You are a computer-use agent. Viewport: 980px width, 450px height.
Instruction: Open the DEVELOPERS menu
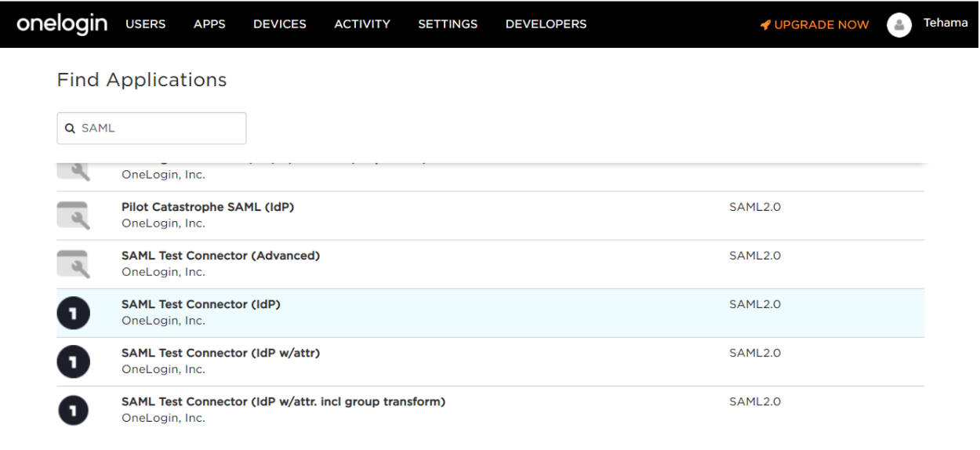point(546,24)
